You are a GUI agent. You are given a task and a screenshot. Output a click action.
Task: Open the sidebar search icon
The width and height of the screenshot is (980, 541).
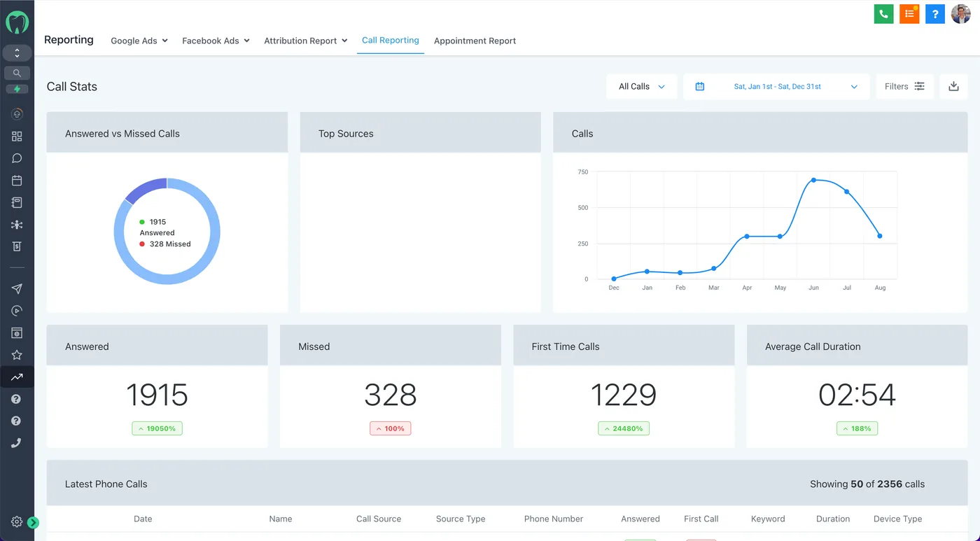point(17,73)
